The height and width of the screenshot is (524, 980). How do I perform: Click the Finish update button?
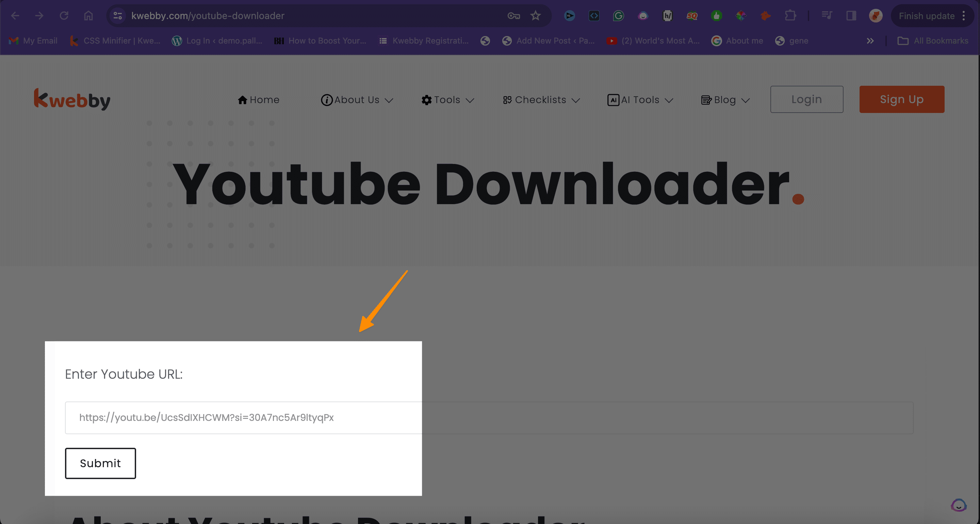[926, 16]
